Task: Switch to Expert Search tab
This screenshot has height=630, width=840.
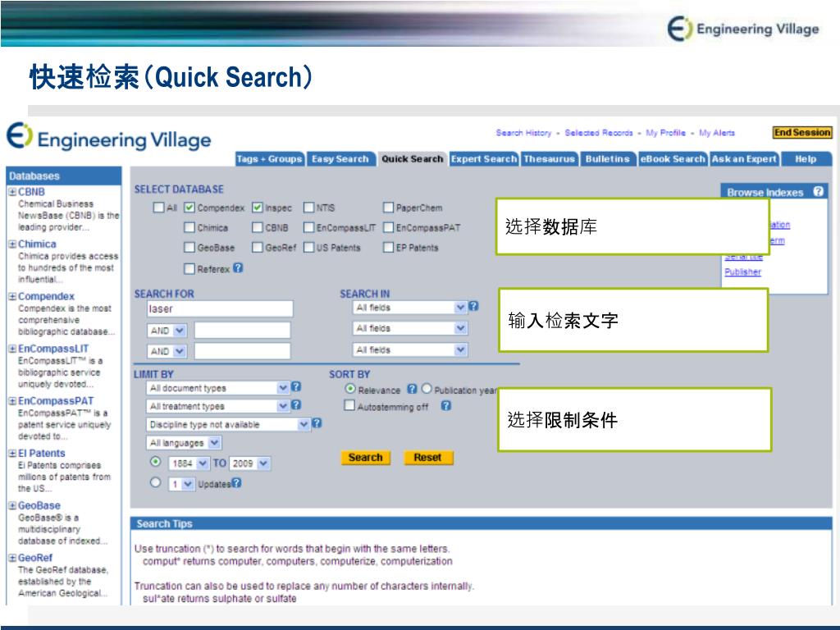Action: pyautogui.click(x=484, y=159)
